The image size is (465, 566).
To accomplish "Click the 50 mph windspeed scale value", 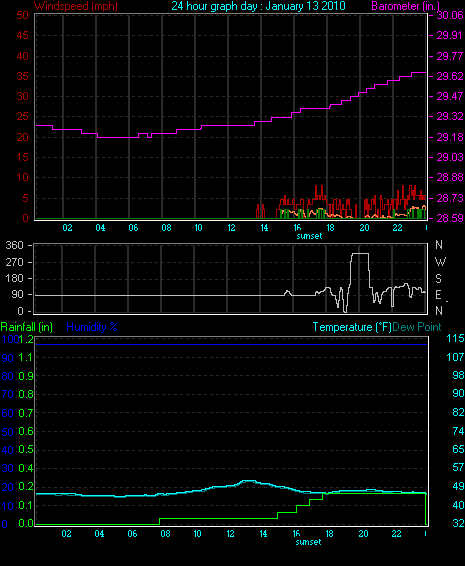I will pos(22,15).
